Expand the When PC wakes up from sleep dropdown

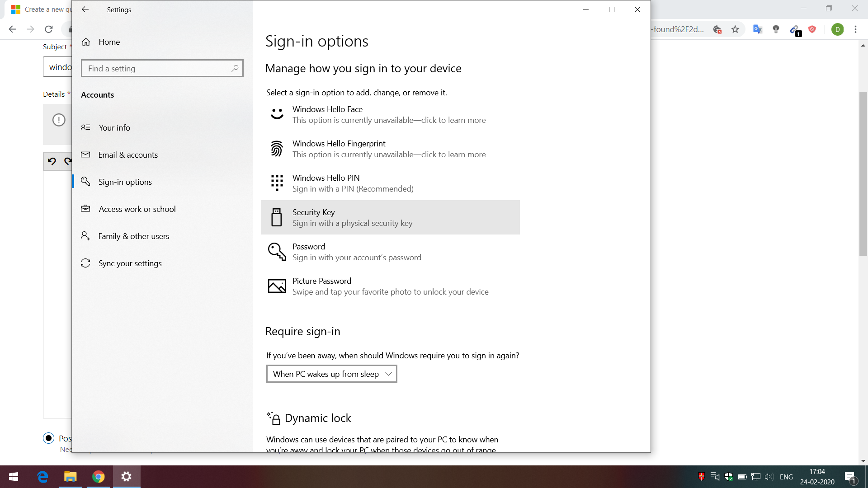[x=331, y=374]
